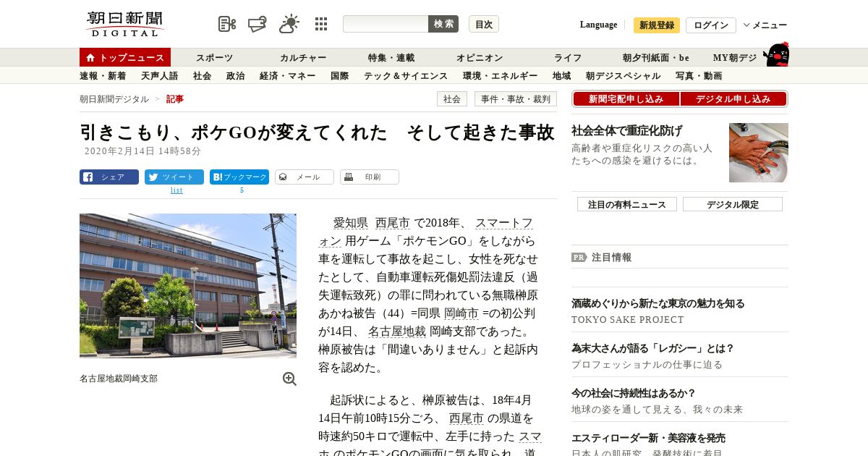Click the 朝日新聞デジタル breadcrumb link
This screenshot has height=456, width=868.
coord(114,99)
